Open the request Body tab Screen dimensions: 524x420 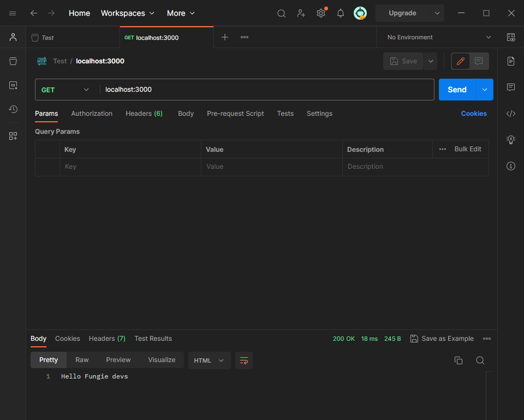click(x=186, y=114)
